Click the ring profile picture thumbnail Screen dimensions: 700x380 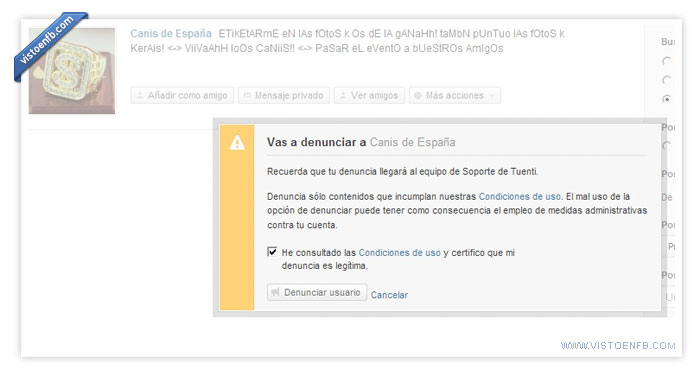tap(72, 71)
